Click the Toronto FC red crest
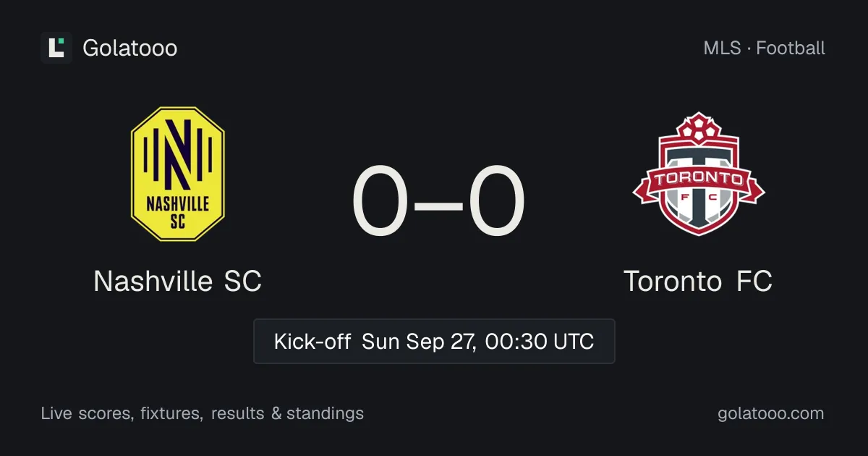 coord(699,174)
